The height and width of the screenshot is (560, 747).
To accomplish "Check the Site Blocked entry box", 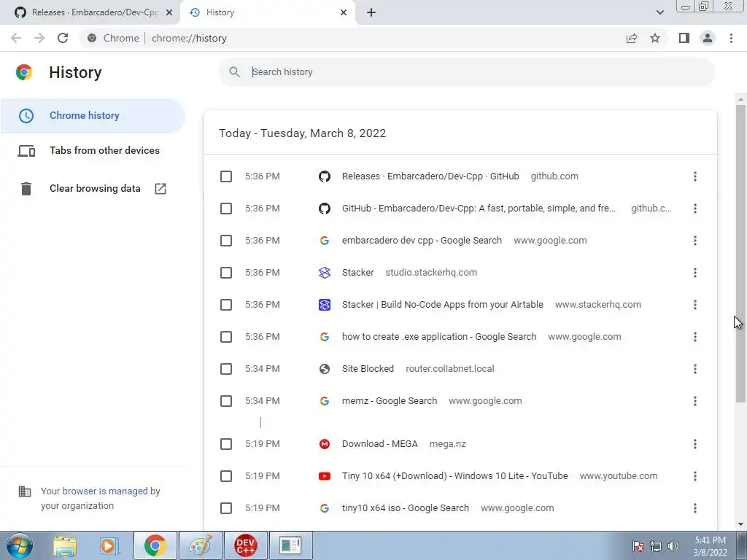I will (x=226, y=369).
